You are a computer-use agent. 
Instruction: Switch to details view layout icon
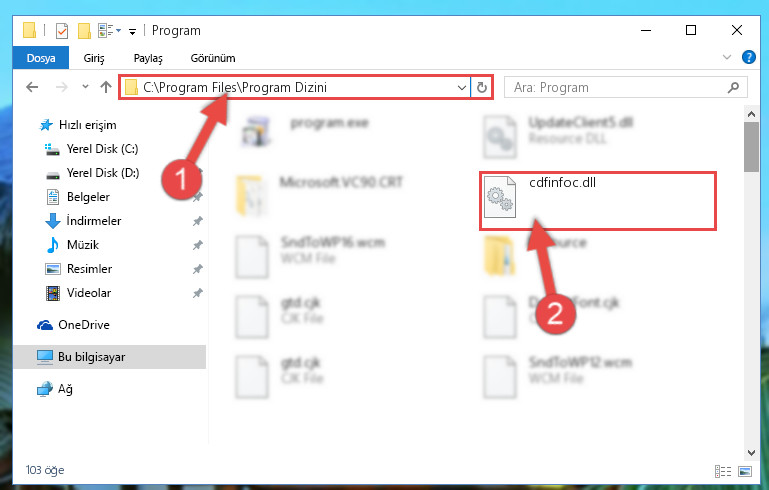(x=723, y=471)
